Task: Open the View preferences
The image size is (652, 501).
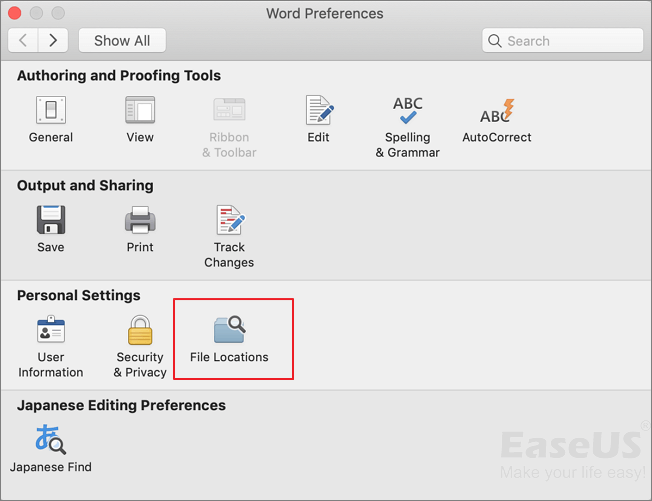Action: (x=140, y=112)
